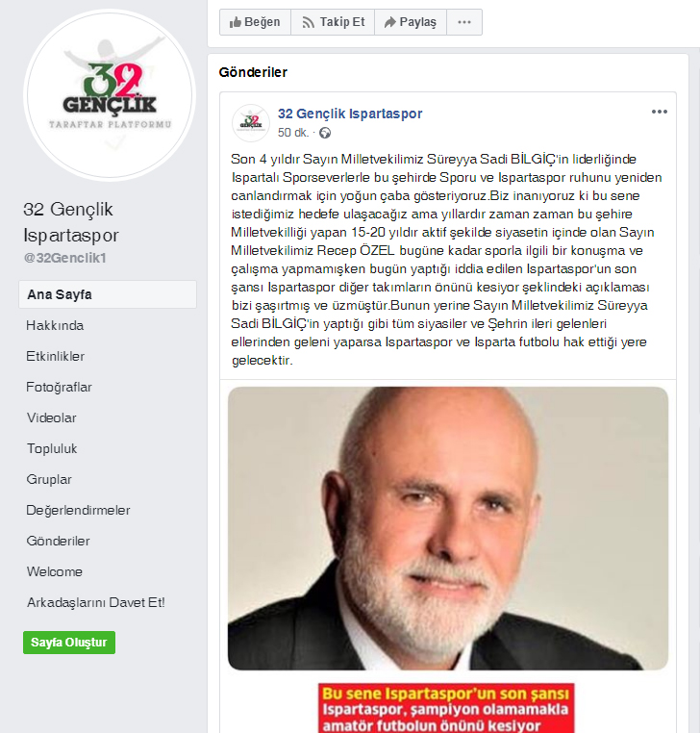Open the post's portrait photo
Image resolution: width=700 pixels, height=733 pixels.
pos(448,528)
